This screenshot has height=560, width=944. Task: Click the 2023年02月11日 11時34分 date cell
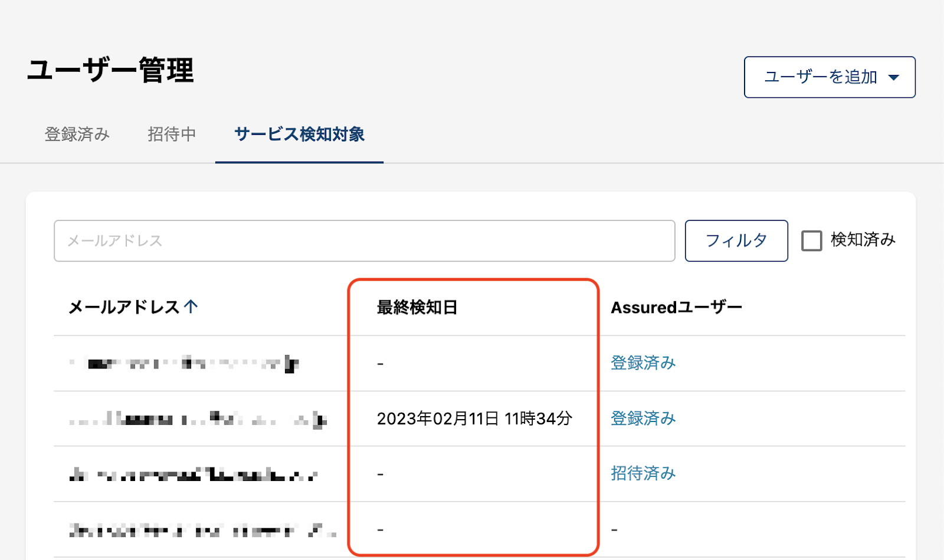pyautogui.click(x=474, y=419)
